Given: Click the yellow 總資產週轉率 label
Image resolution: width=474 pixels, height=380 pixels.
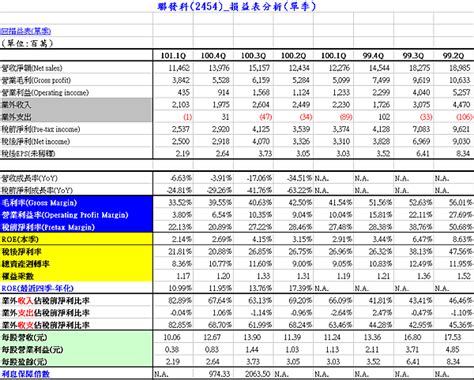Looking at the screenshot, I should (x=25, y=264).
